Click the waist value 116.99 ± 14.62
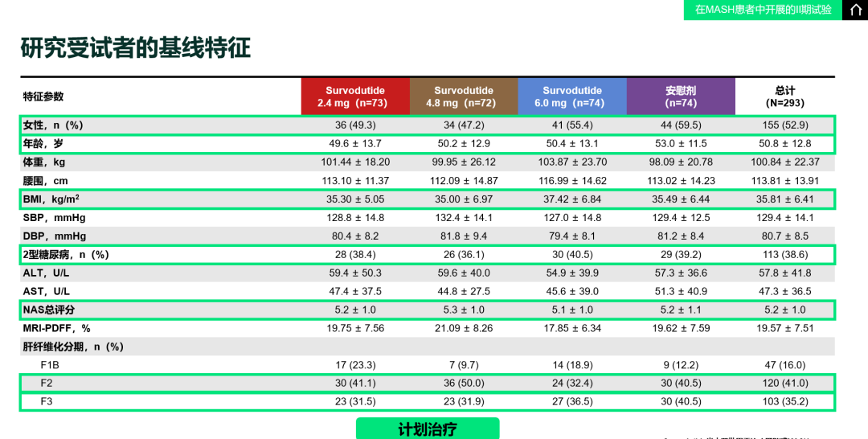The height and width of the screenshot is (439, 868). click(572, 180)
